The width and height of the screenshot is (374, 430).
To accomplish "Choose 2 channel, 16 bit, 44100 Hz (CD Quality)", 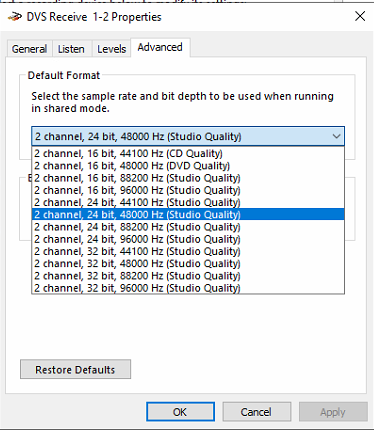I will (x=188, y=153).
